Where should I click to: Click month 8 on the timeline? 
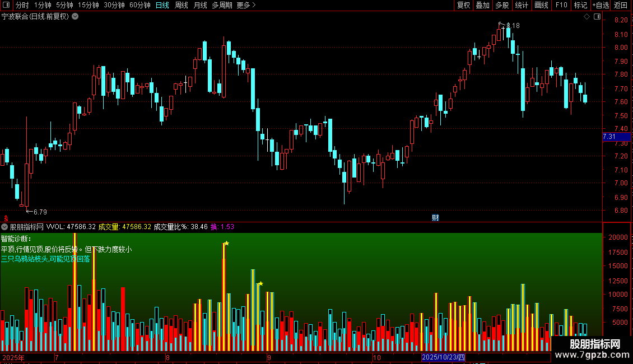click(167, 357)
